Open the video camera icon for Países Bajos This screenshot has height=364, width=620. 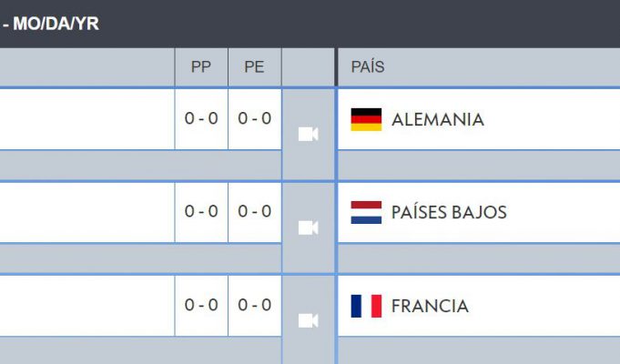(x=308, y=227)
